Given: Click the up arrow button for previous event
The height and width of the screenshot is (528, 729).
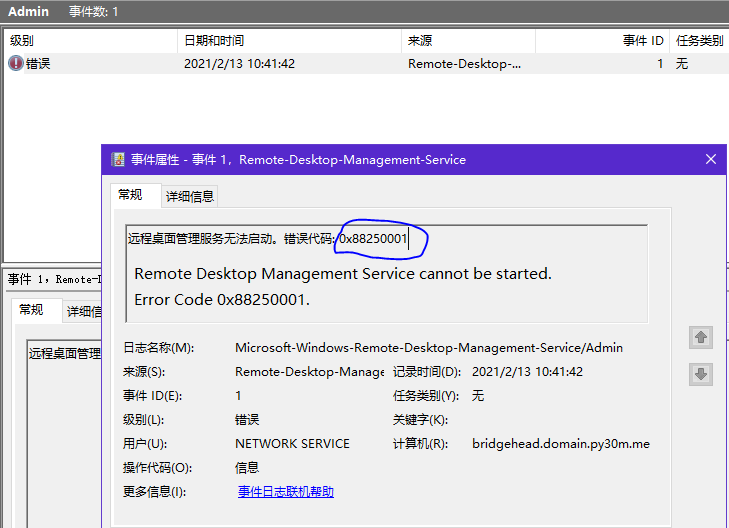Looking at the screenshot, I should tap(701, 337).
